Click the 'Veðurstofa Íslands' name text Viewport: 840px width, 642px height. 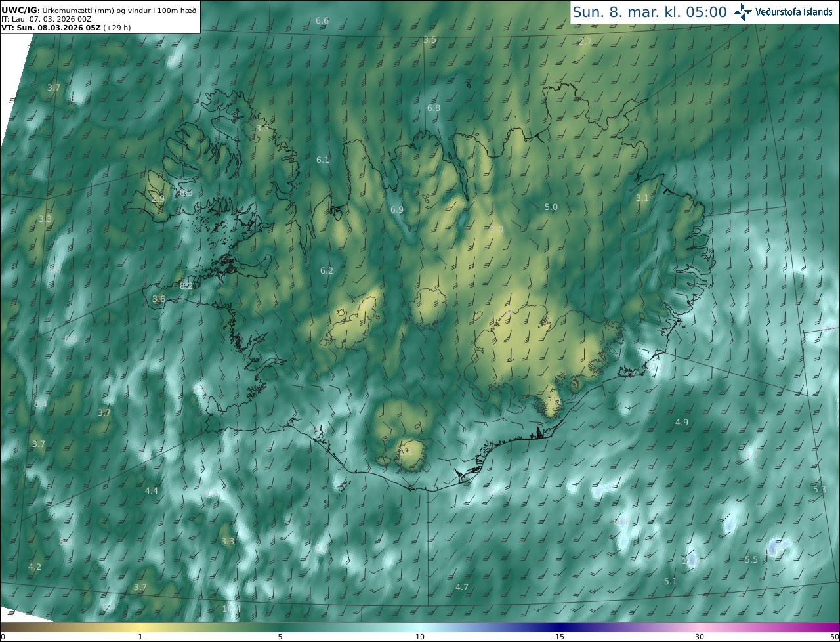[794, 12]
